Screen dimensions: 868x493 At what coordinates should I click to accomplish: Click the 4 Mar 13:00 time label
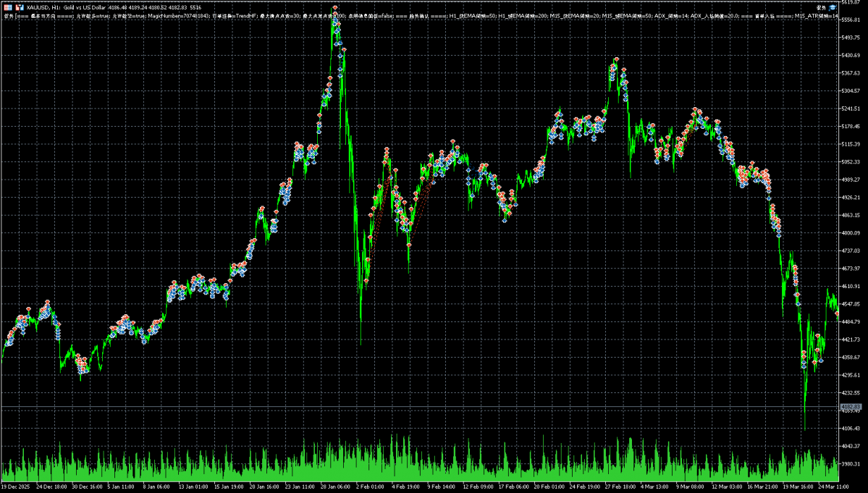653,487
